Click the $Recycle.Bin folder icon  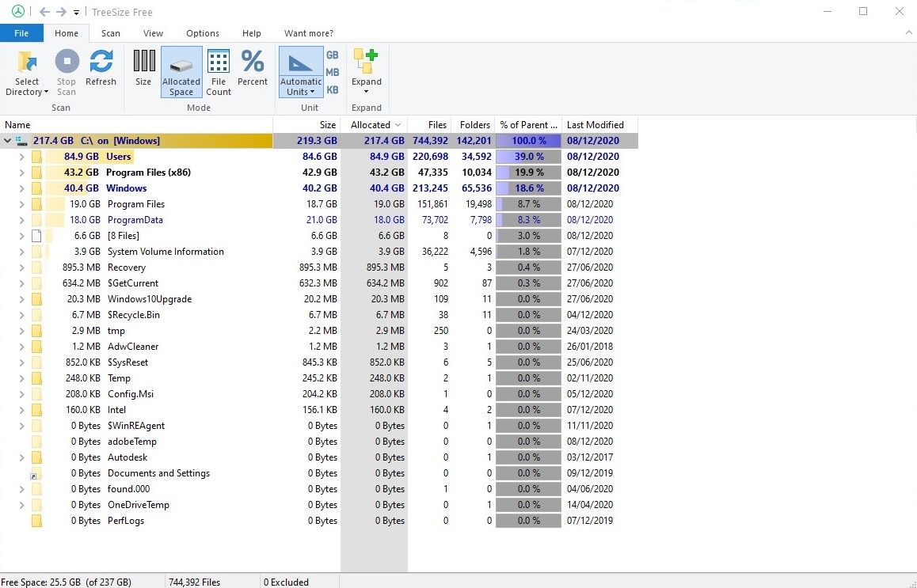click(x=36, y=314)
